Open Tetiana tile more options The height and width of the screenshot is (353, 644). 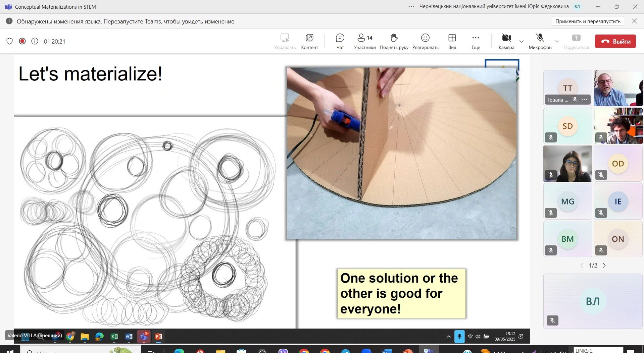[x=584, y=100]
